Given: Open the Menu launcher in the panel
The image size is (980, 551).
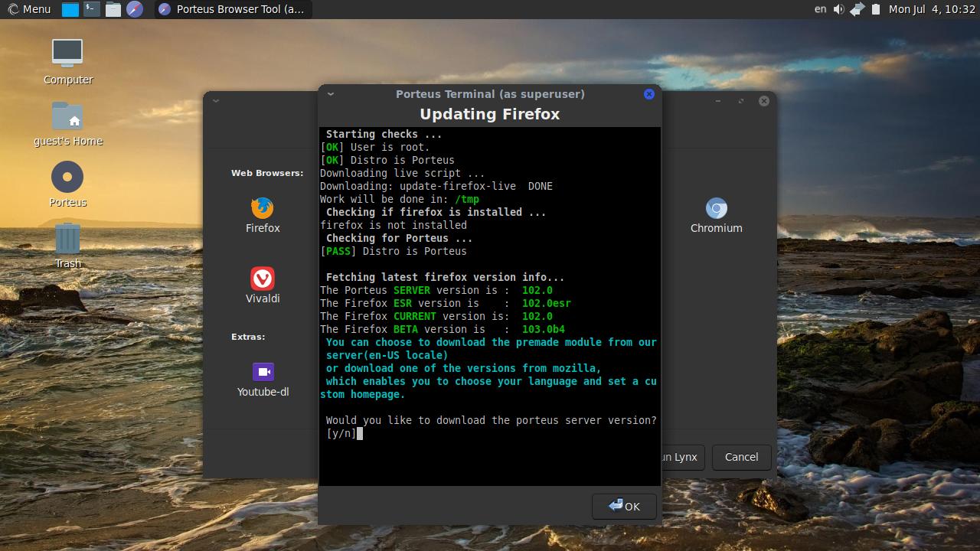Looking at the screenshot, I should 29,9.
